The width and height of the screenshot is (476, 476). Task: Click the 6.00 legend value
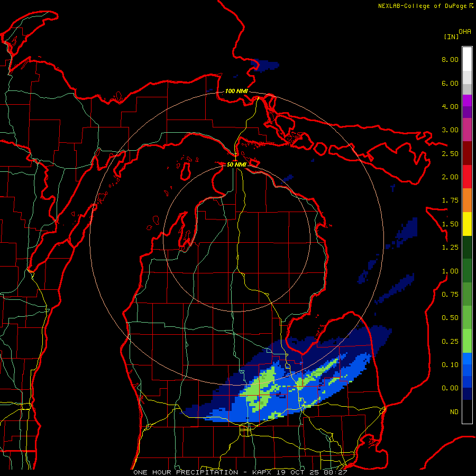pos(450,83)
